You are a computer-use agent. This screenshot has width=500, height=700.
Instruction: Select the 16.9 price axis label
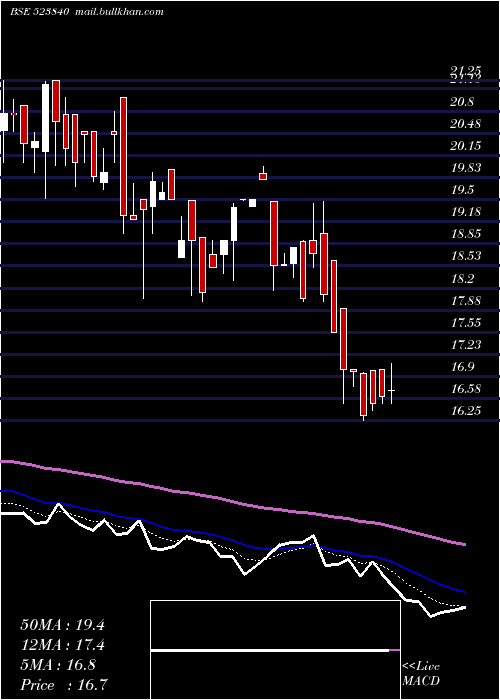pos(462,367)
